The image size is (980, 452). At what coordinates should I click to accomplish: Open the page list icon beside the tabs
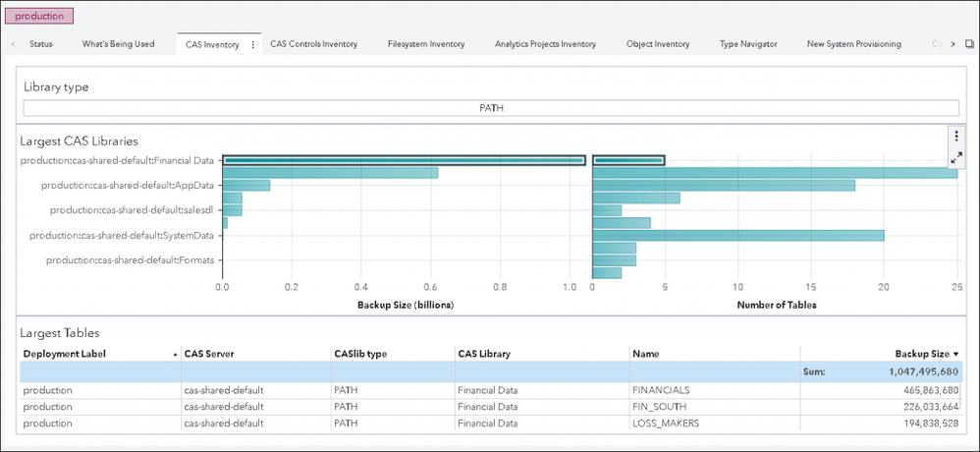[969, 44]
